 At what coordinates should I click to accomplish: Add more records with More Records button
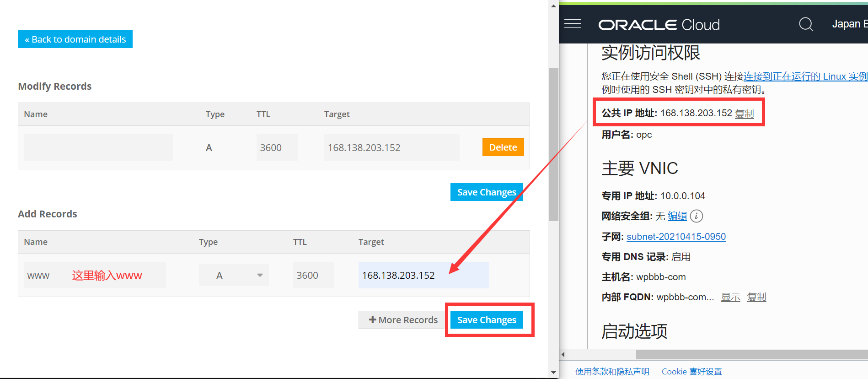403,320
